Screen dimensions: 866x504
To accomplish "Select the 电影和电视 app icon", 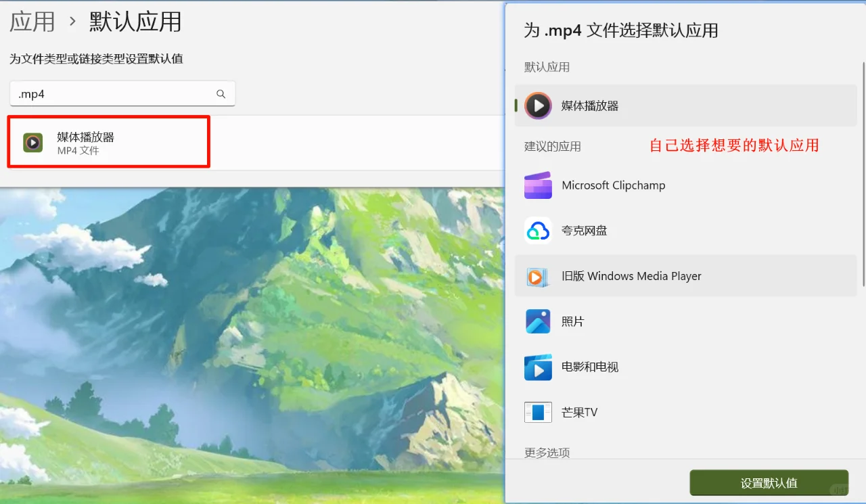I will 538,367.
